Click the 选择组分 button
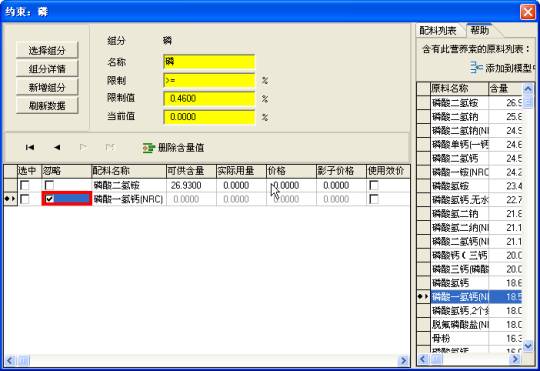Image resolution: width=540 pixels, height=371 pixels. 47,50
